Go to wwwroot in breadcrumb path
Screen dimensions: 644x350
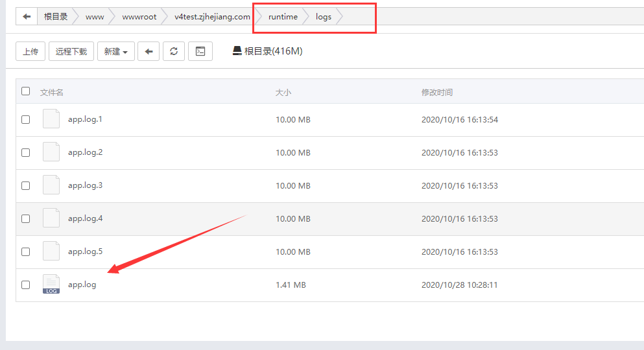139,17
